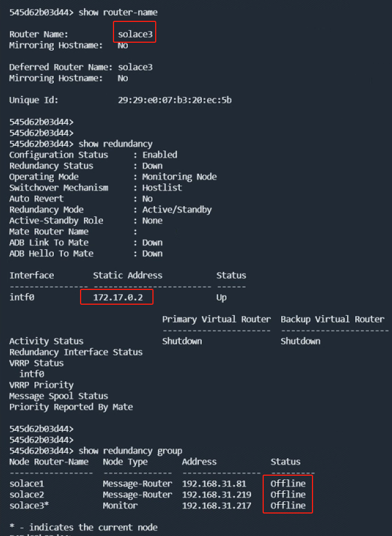Click the address 192.168.31.81
The height and width of the screenshot is (536, 392).
click(x=214, y=484)
